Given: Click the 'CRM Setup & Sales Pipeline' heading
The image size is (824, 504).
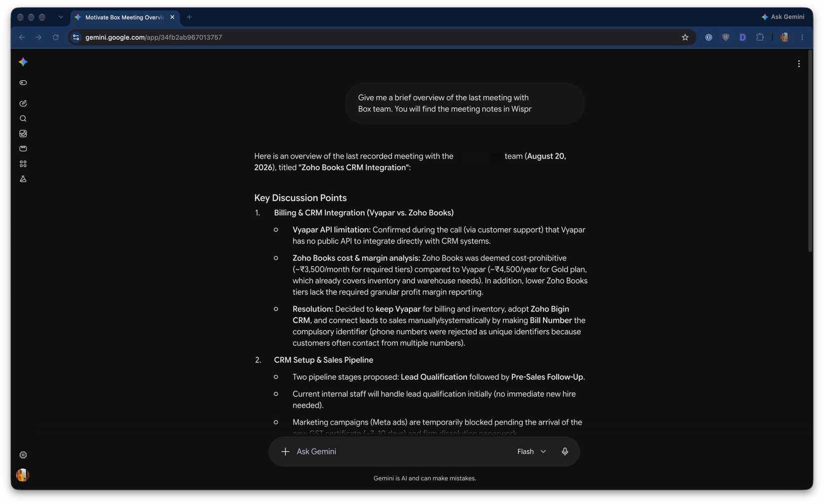Looking at the screenshot, I should [324, 360].
